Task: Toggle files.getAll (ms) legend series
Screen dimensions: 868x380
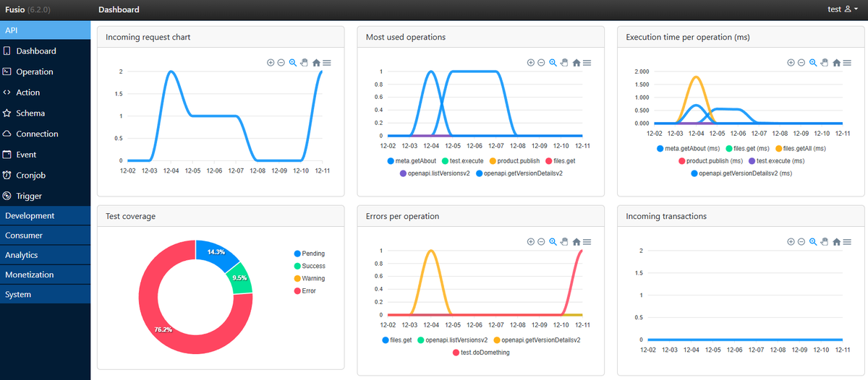Action: click(x=800, y=148)
